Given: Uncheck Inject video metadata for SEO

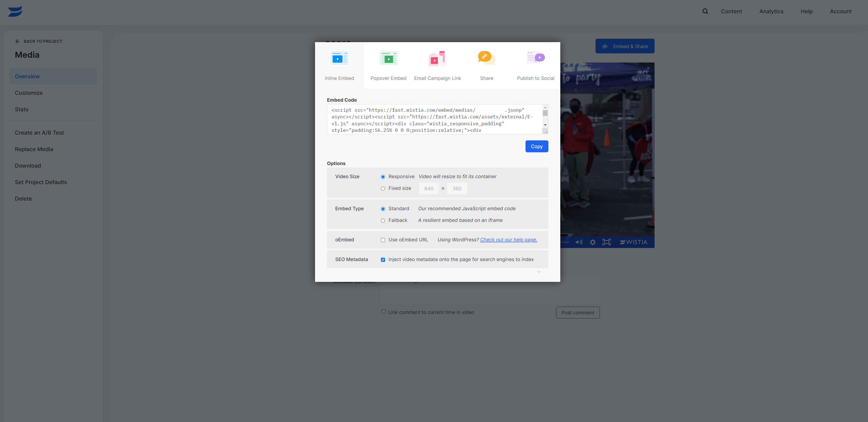Looking at the screenshot, I should tap(383, 259).
